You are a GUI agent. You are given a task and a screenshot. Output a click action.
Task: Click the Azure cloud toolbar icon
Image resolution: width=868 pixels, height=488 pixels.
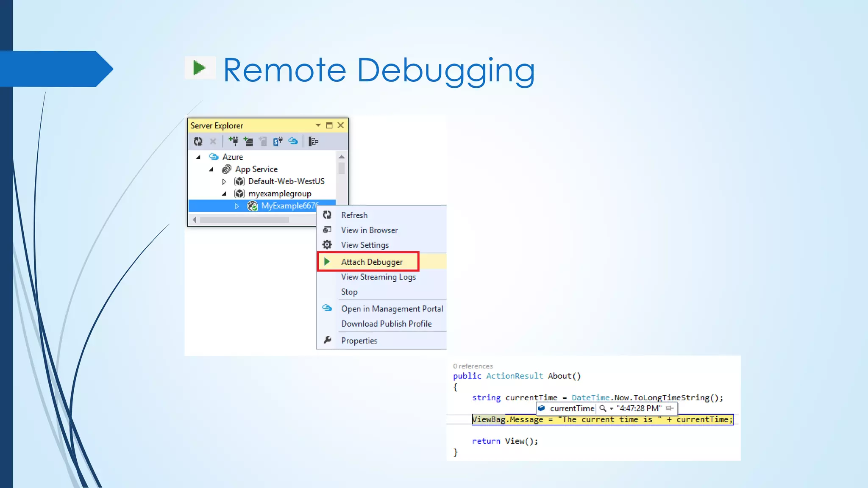point(293,141)
